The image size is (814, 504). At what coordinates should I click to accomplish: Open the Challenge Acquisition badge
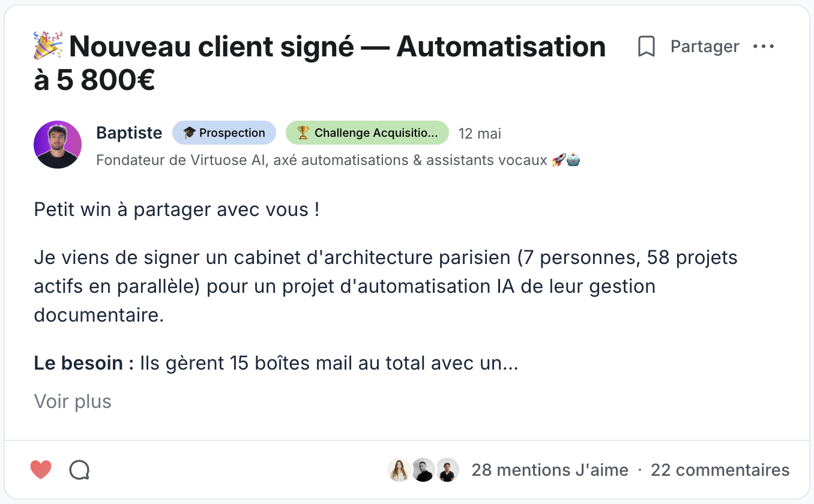pyautogui.click(x=367, y=133)
